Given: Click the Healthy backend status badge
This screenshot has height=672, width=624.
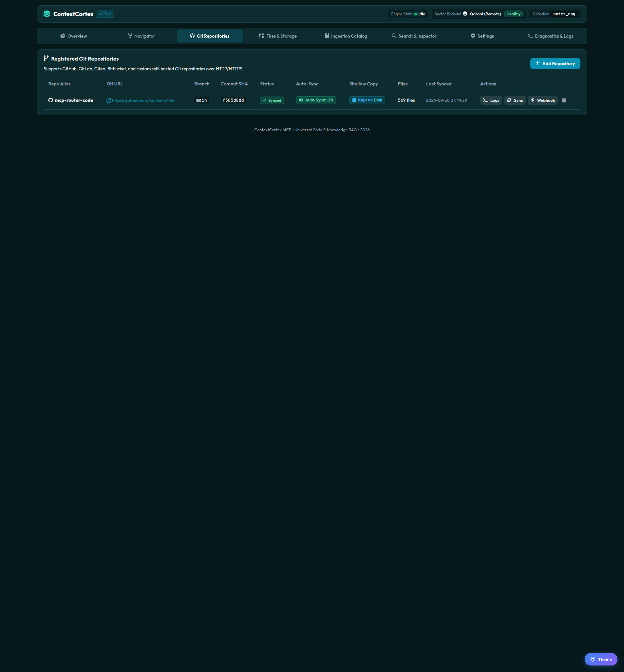Looking at the screenshot, I should point(513,14).
